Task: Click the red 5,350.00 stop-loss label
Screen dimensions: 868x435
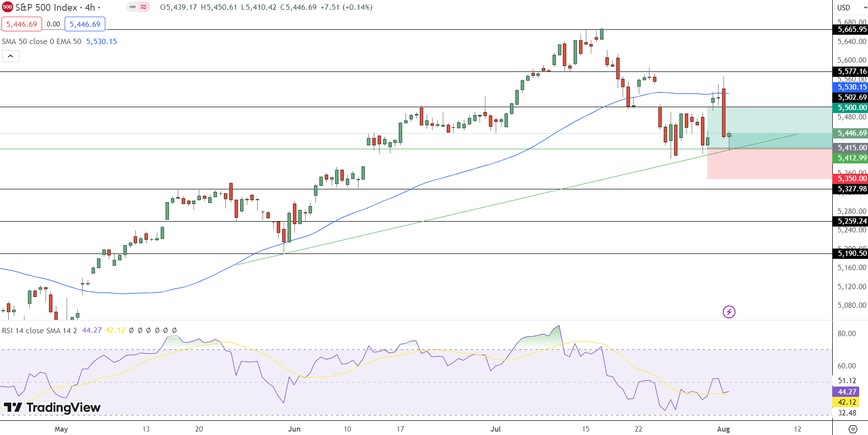Action: pyautogui.click(x=850, y=179)
